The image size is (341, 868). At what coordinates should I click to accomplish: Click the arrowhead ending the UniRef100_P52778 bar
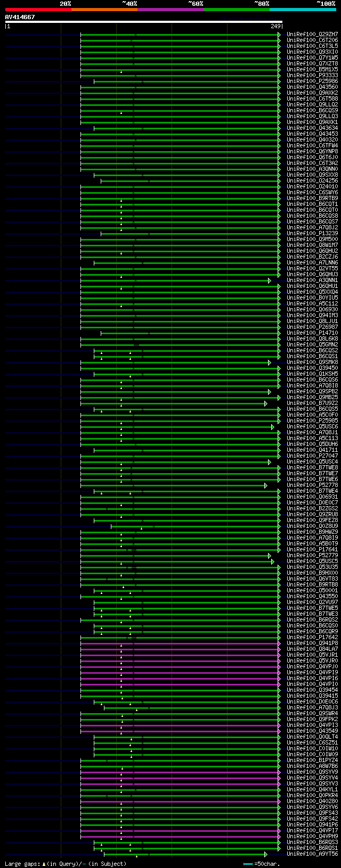[x=266, y=485]
